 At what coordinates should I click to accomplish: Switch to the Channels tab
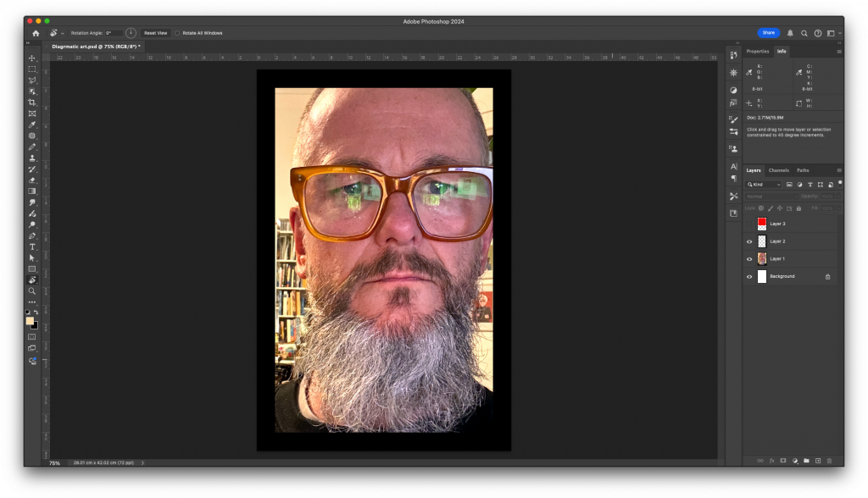[x=778, y=170]
